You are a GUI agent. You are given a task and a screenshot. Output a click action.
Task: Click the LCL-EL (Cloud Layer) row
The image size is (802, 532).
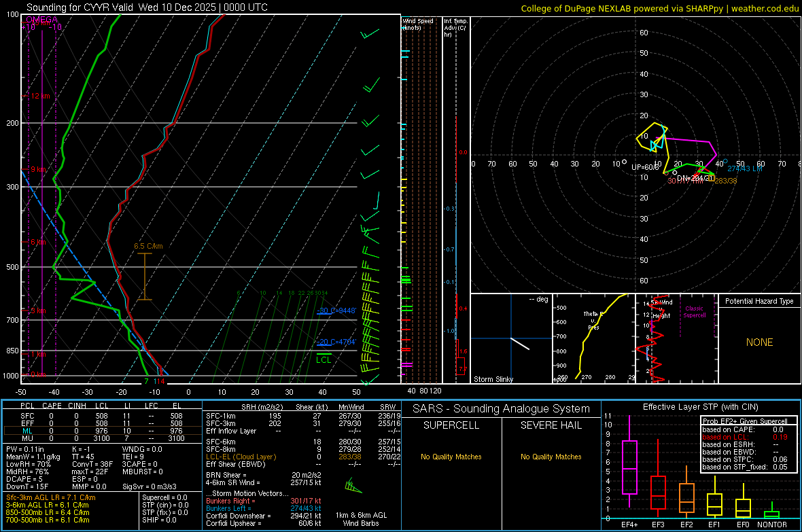pyautogui.click(x=303, y=457)
